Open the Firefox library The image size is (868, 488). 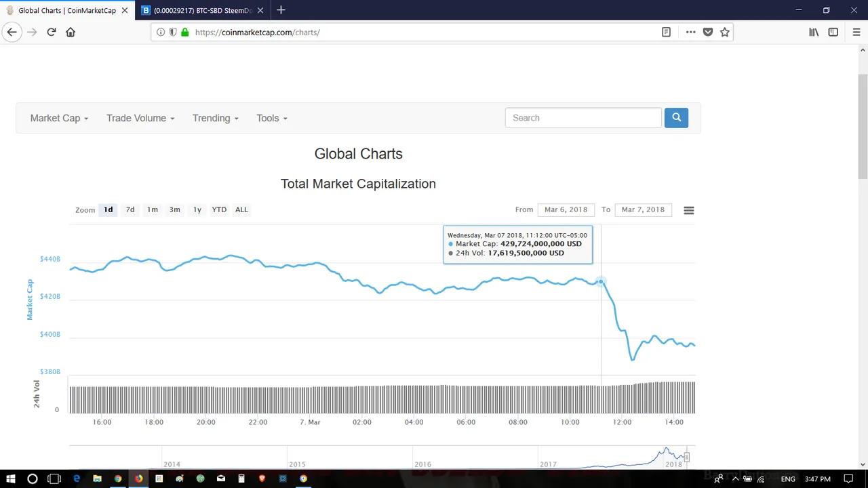(814, 32)
